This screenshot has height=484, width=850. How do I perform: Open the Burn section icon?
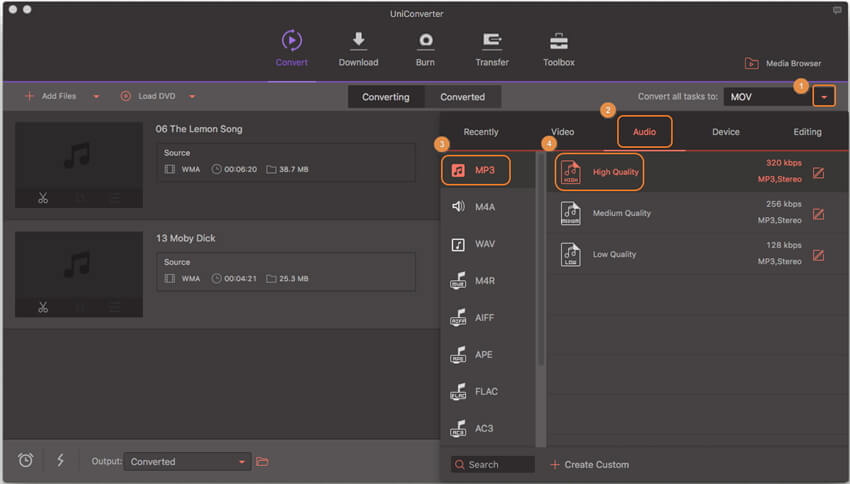426,41
